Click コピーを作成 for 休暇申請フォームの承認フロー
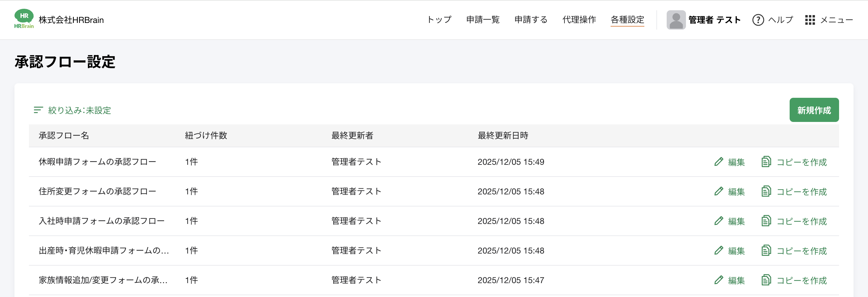Screen dimensions: 868x297 tap(801, 162)
